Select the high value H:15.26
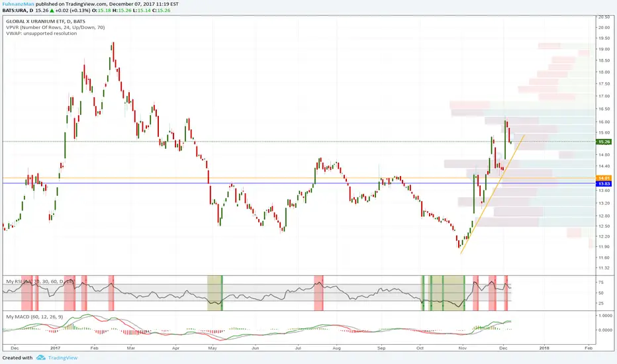Viewport: 617px width, 364px height. point(122,10)
